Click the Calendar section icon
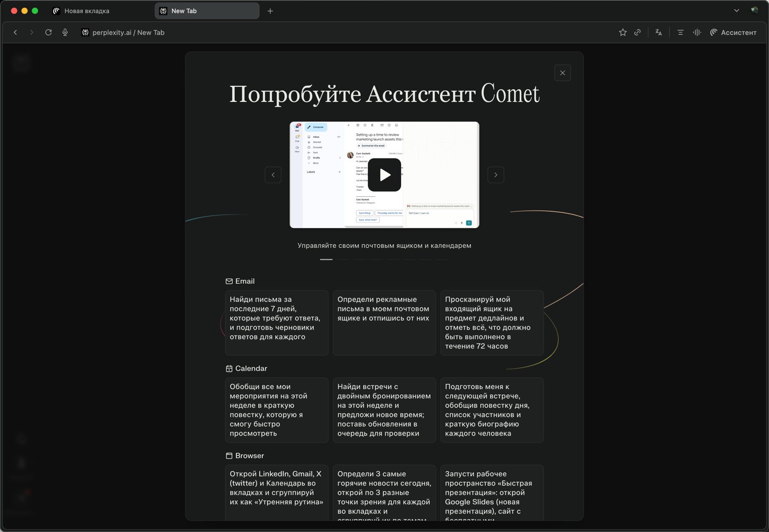 (x=229, y=368)
